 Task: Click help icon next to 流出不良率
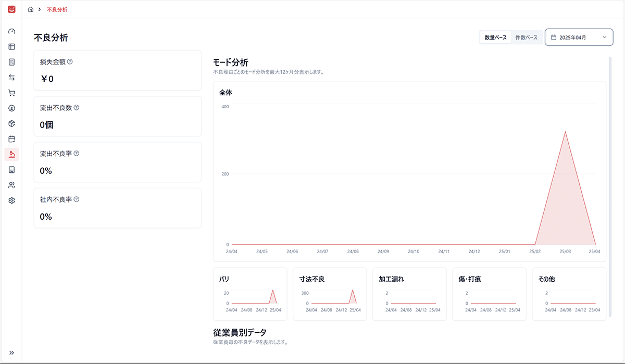(x=76, y=153)
